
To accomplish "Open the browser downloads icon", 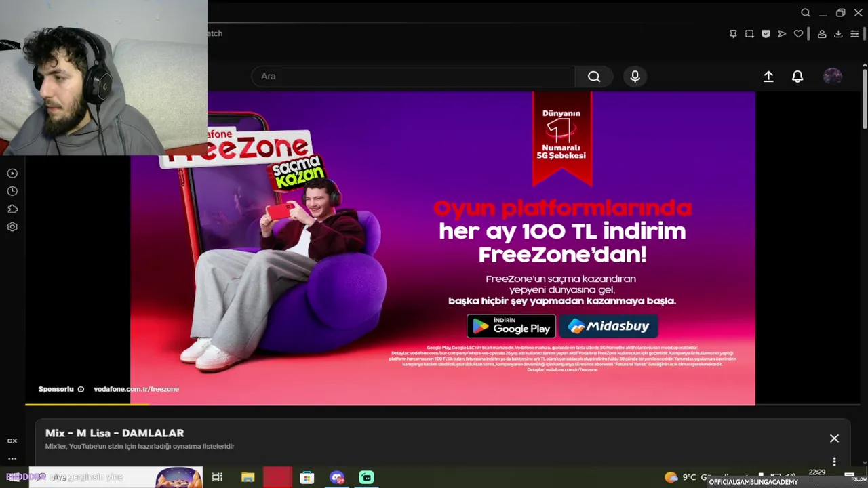I will [838, 34].
